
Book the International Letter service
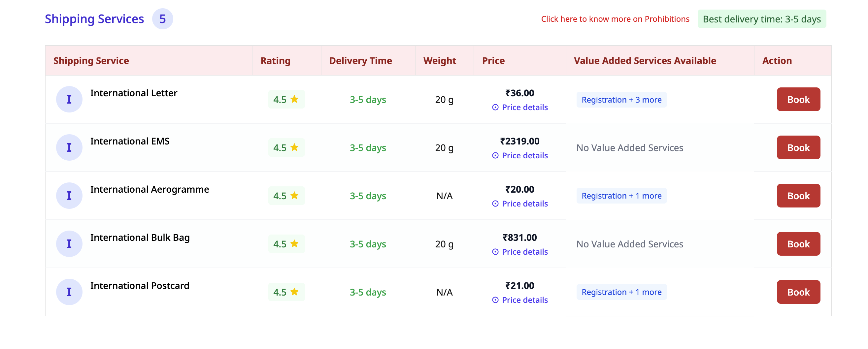(x=798, y=99)
